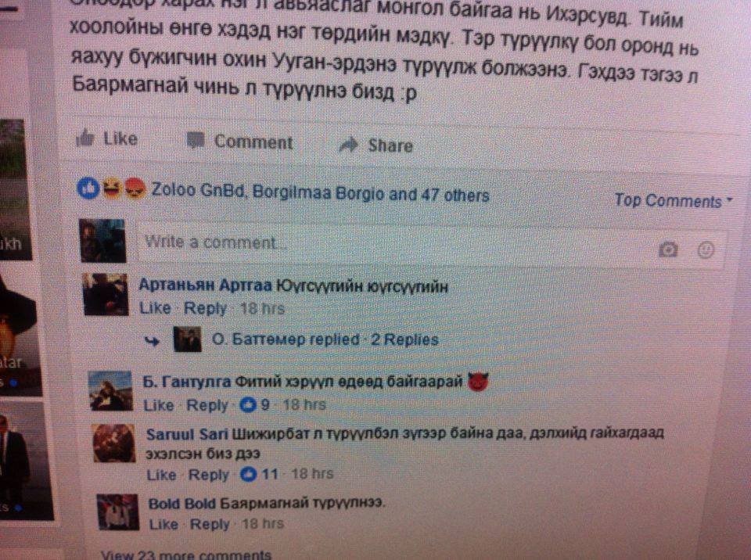Expand View 23 more comments
The height and width of the screenshot is (560, 751).
coord(186,555)
